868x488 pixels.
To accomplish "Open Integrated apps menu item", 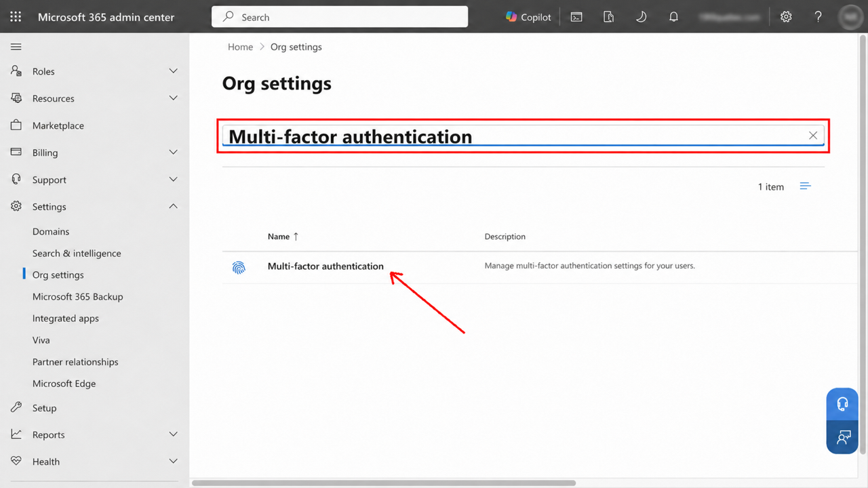I will pyautogui.click(x=66, y=318).
